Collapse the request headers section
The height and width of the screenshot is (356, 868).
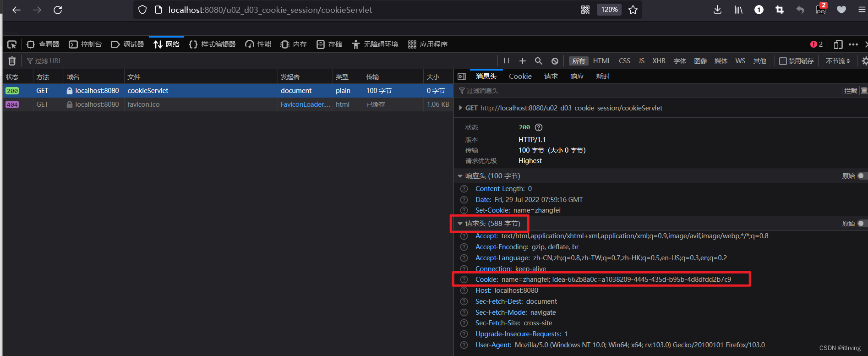coord(460,224)
